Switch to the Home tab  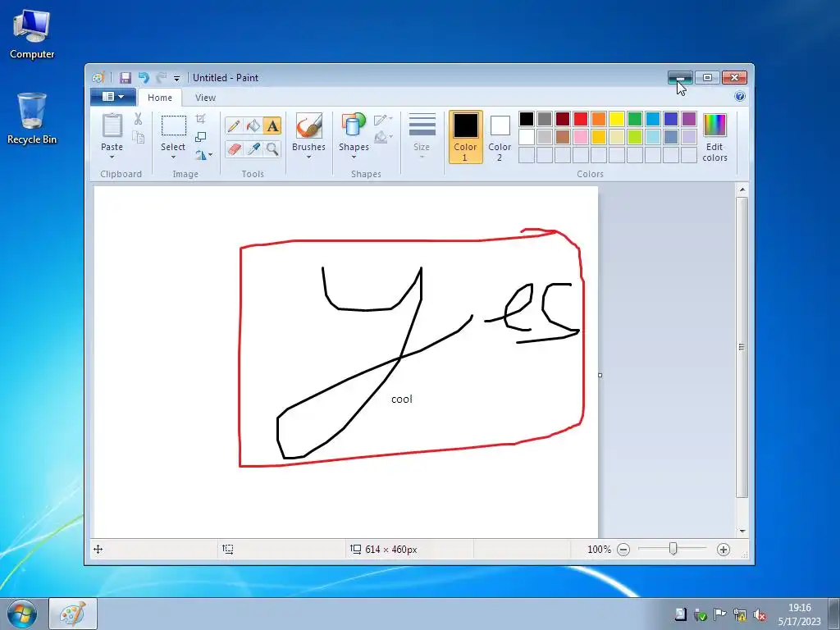click(x=160, y=98)
